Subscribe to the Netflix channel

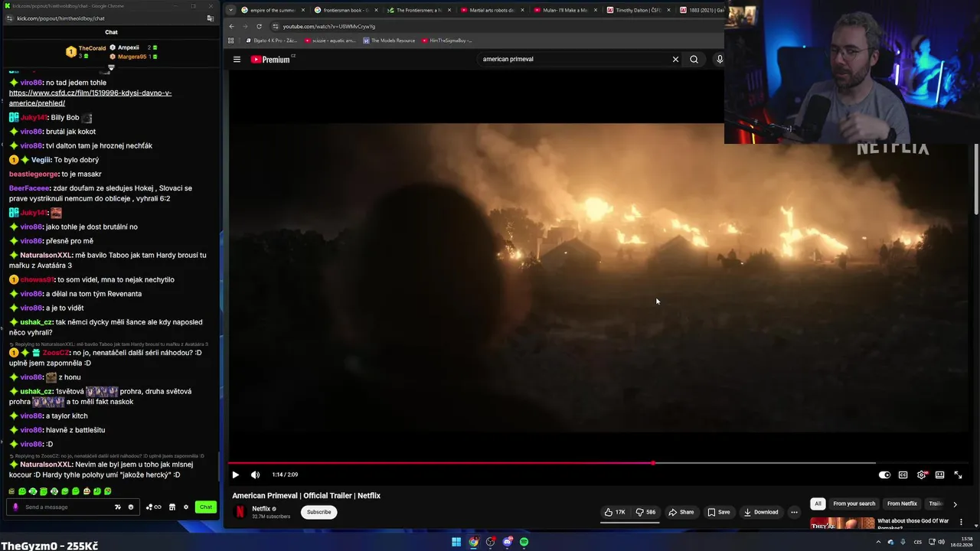[319, 512]
